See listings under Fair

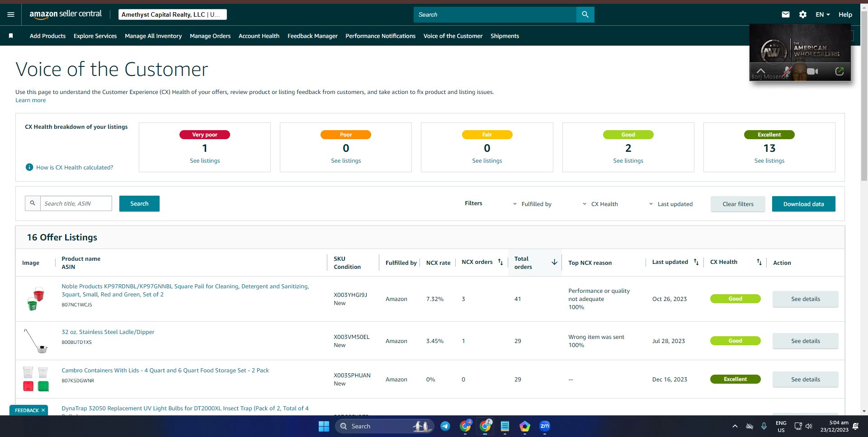coord(487,160)
